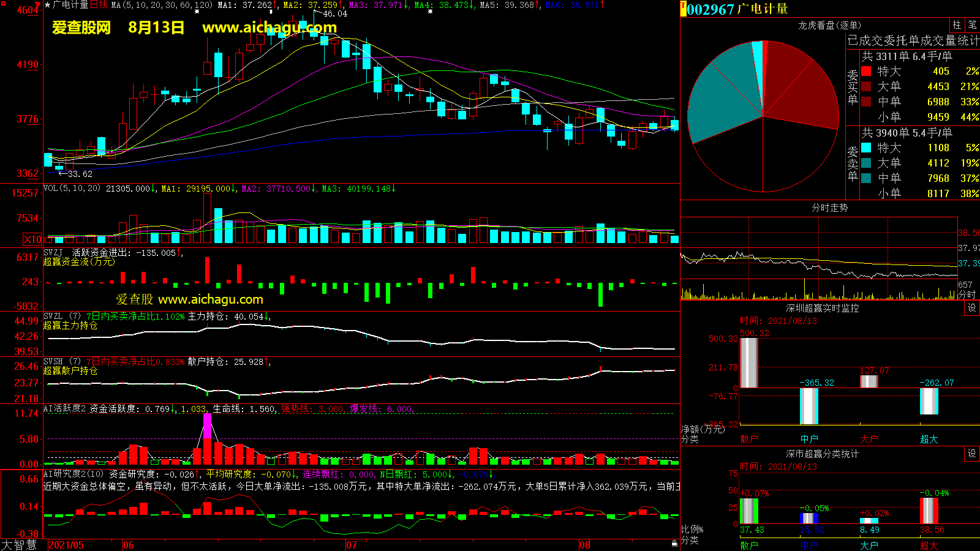The image size is (980, 551).
Task: Select the 分时走势 panel title
Action: click(829, 208)
